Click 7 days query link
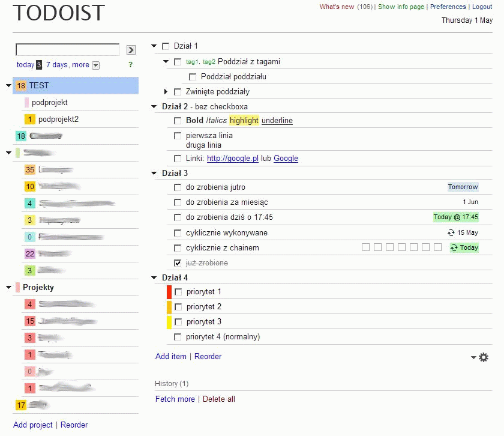The image size is (504, 436). [56, 65]
